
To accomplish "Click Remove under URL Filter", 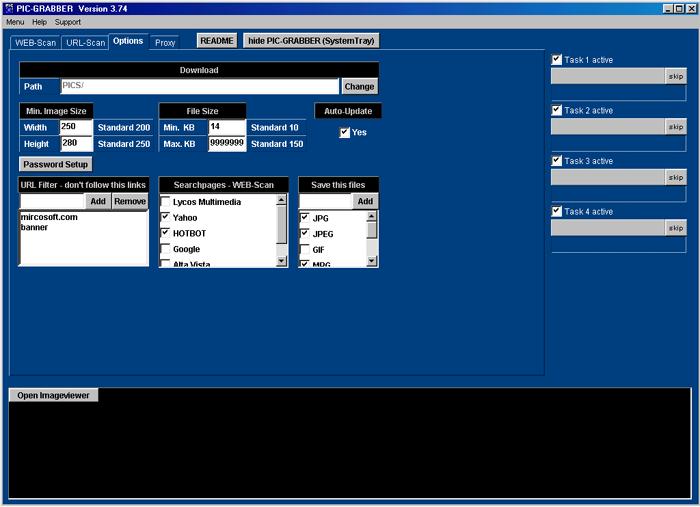I will tap(130, 201).
